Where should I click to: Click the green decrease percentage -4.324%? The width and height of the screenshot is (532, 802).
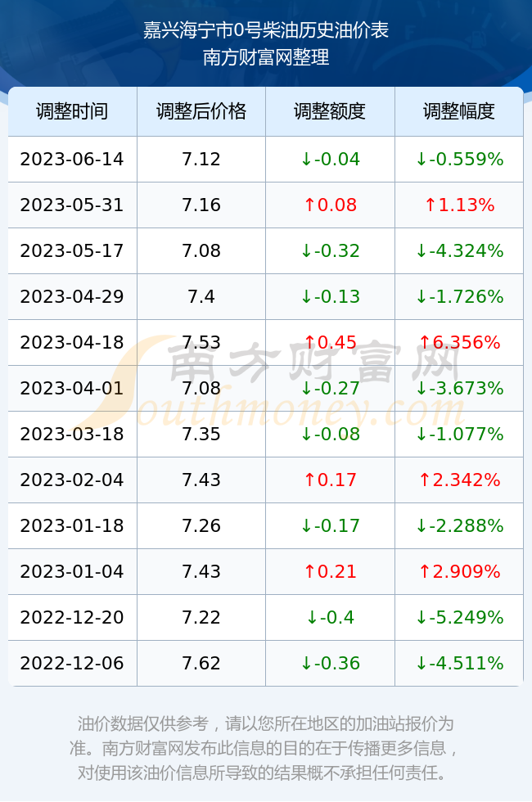[459, 250]
